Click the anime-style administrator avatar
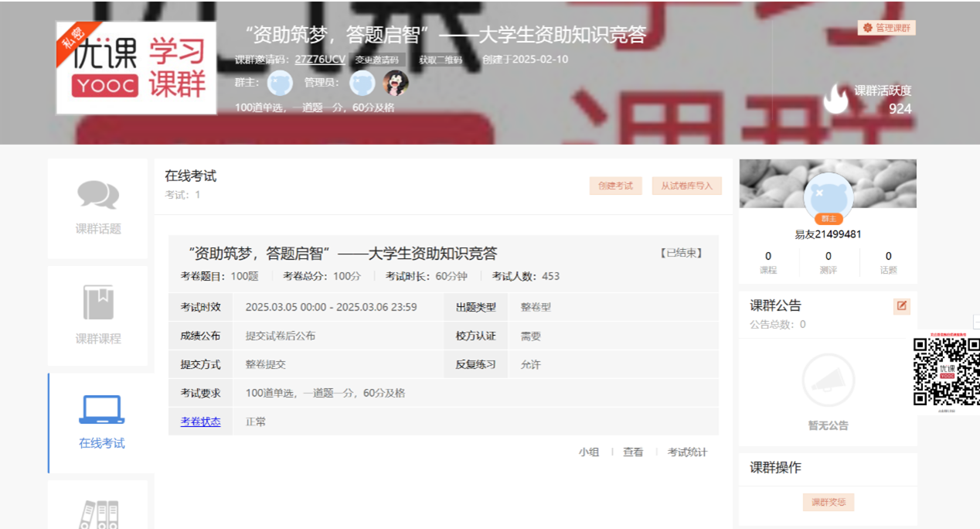 click(x=396, y=83)
